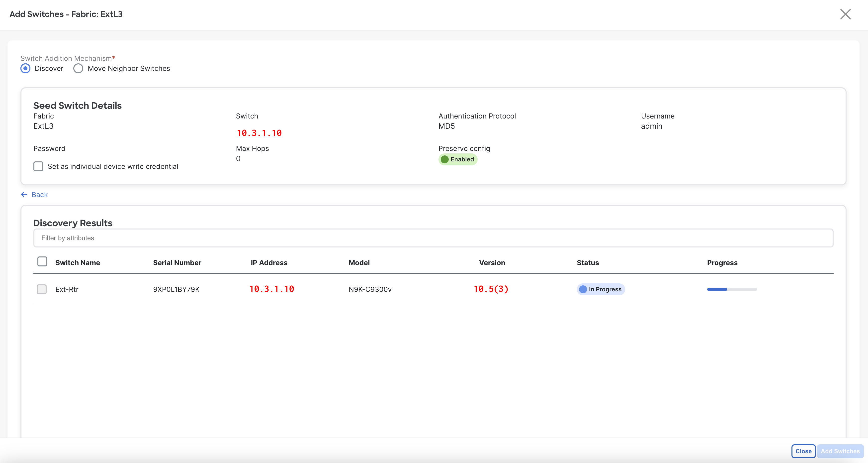The width and height of the screenshot is (868, 463).
Task: Click the IP Address column header
Action: [x=269, y=263]
